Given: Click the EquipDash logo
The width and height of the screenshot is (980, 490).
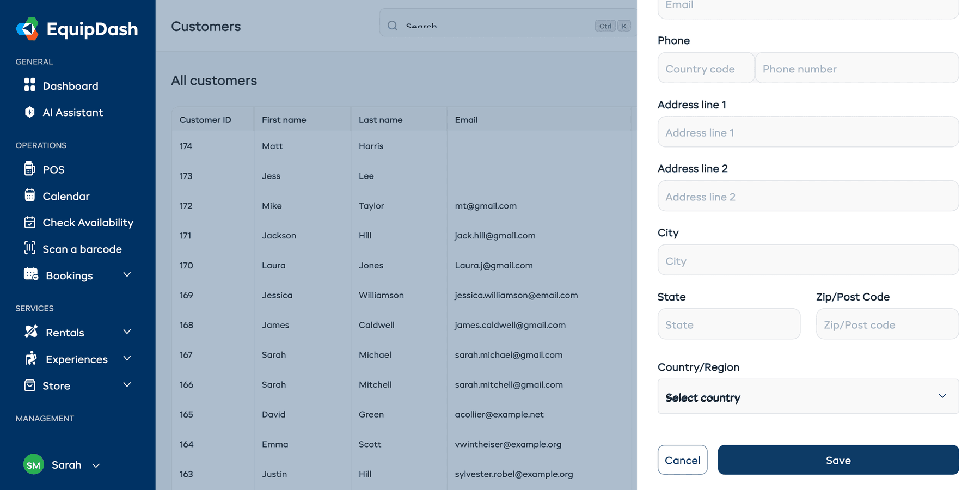Looking at the screenshot, I should tap(76, 28).
